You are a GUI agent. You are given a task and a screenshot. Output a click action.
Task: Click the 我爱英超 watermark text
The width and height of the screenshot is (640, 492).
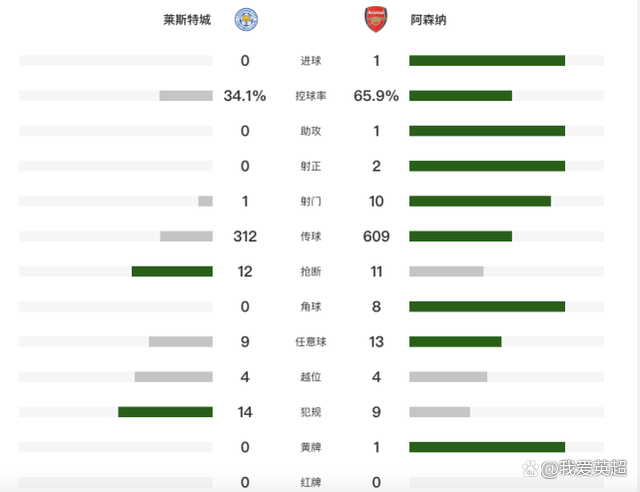pyautogui.click(x=591, y=468)
